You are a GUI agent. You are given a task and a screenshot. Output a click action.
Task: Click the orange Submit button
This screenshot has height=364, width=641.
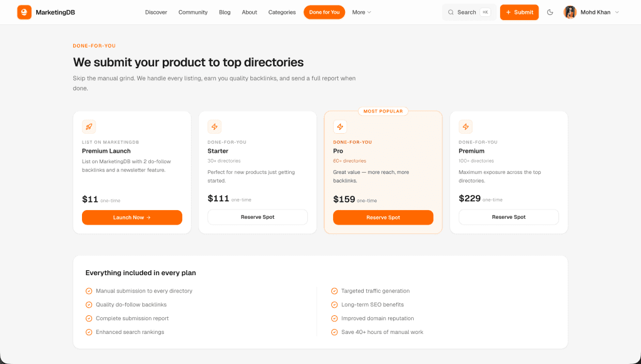pos(519,12)
